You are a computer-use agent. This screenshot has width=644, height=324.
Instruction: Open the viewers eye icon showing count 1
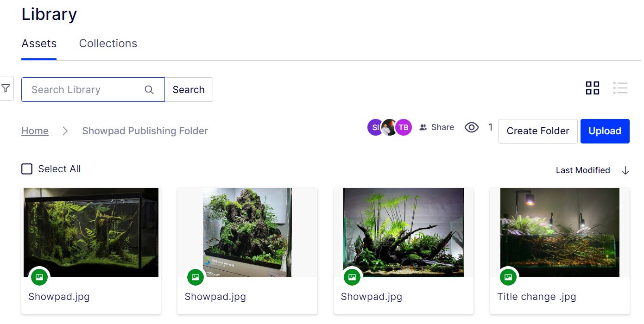click(x=472, y=127)
